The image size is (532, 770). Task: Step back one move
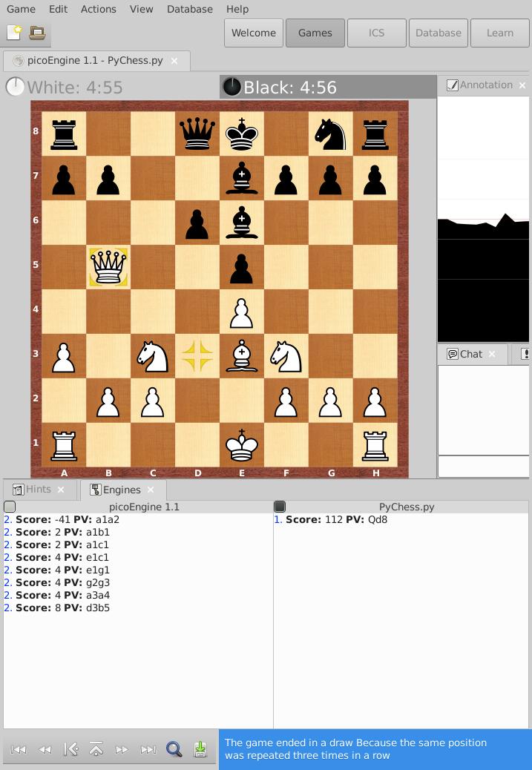coord(45,749)
